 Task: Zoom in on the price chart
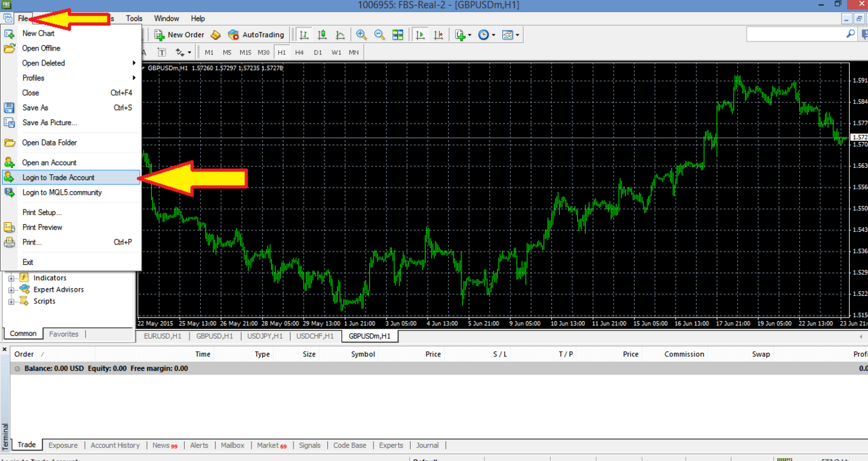pos(362,34)
